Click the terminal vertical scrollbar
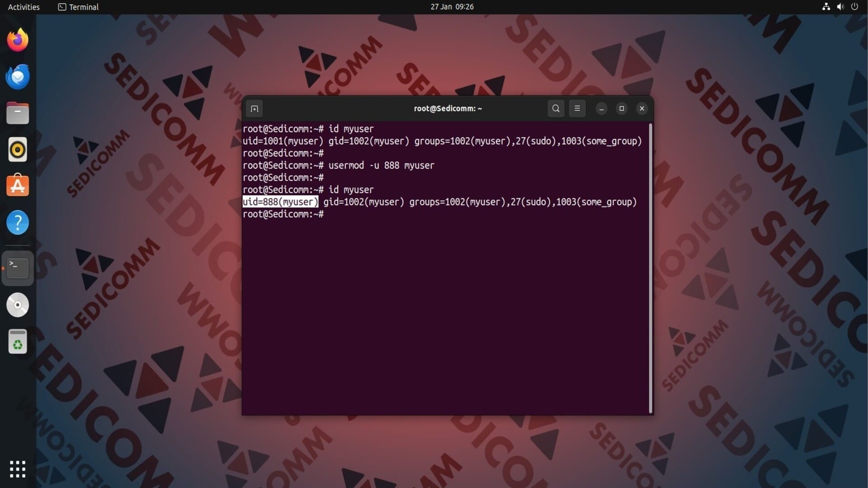The height and width of the screenshot is (488, 868). point(651,267)
